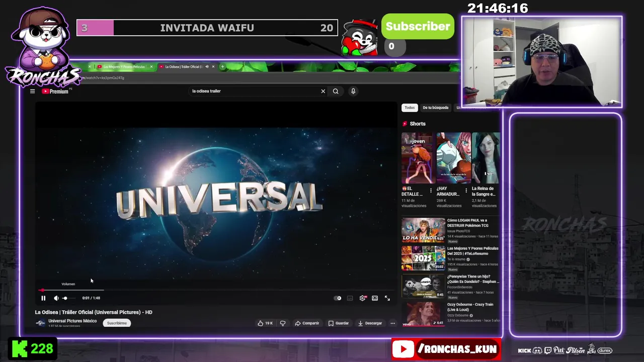This screenshot has width=644, height=362.
Task: Click the /RONCHAS_KUN YouTube banner
Action: 446,349
